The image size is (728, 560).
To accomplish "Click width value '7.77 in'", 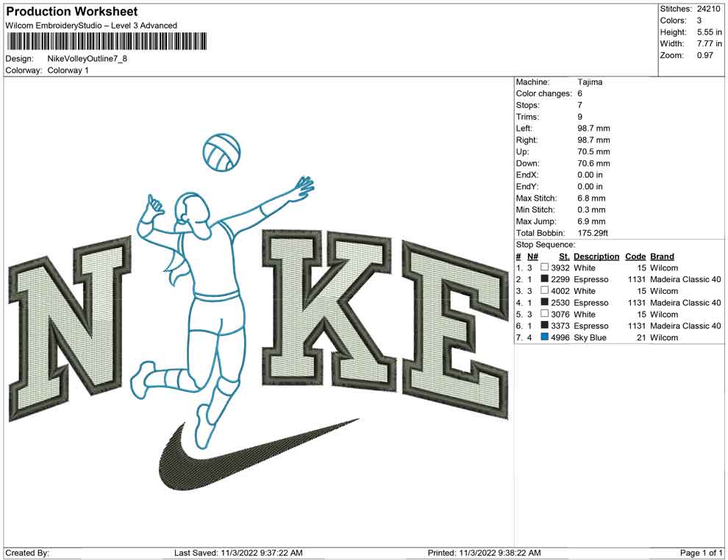I will 710,43.
